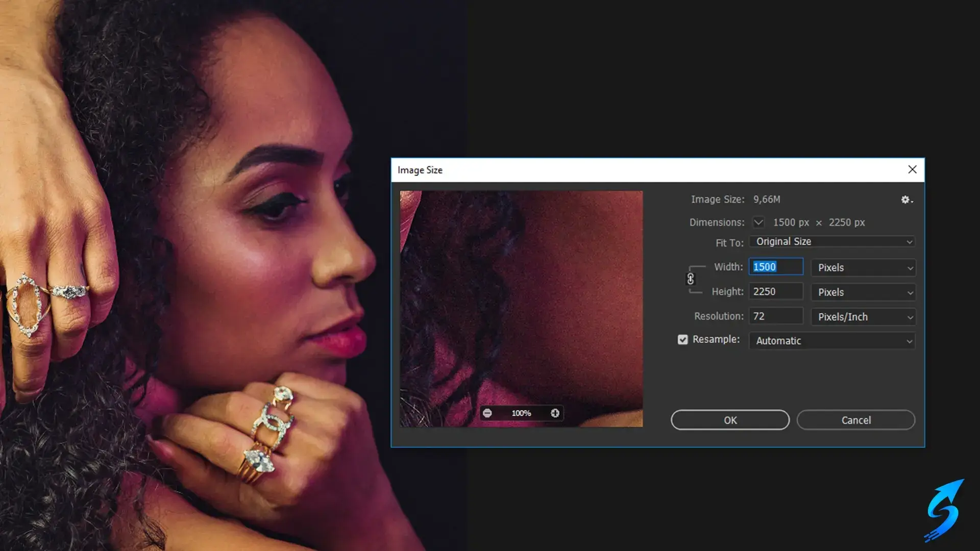Click the Resolution field showing 72
The height and width of the screenshot is (551, 980).
(x=775, y=316)
